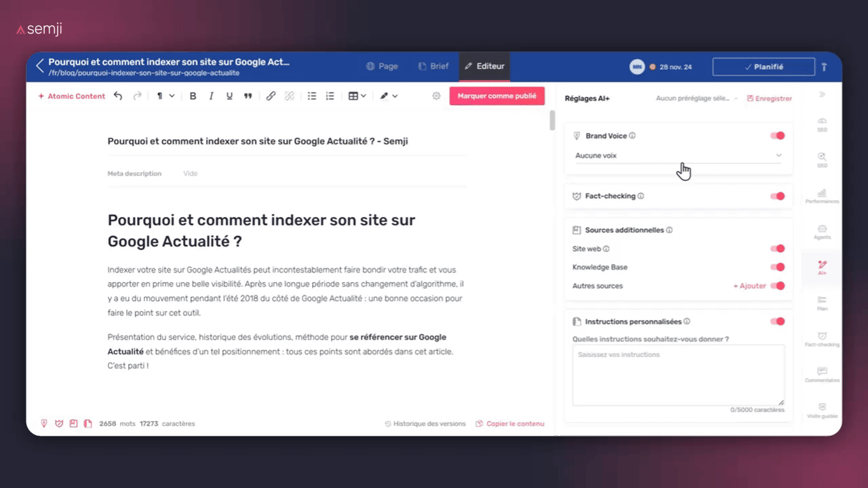The image size is (868, 488).
Task: Open the Aucune voix dropdown
Action: pos(678,155)
